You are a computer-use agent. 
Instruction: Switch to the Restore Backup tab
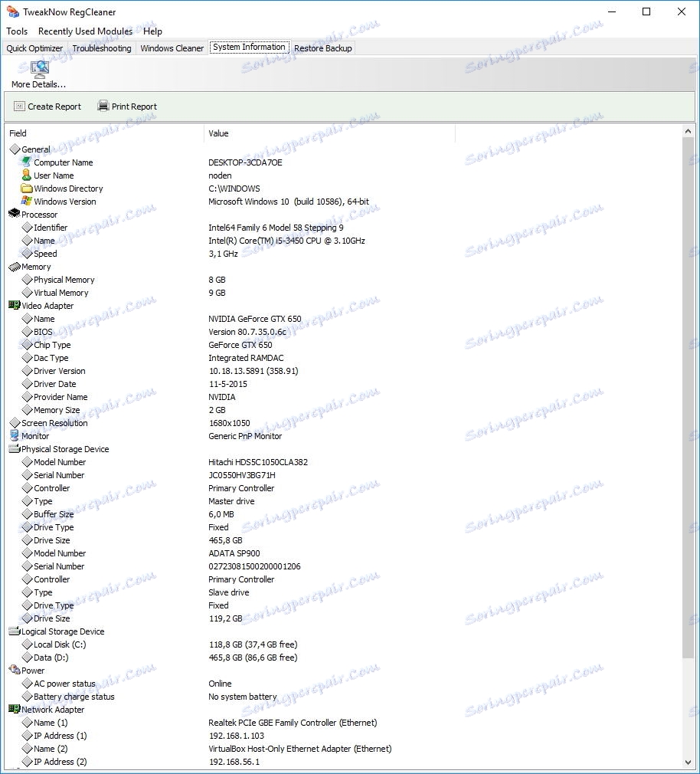coord(322,48)
